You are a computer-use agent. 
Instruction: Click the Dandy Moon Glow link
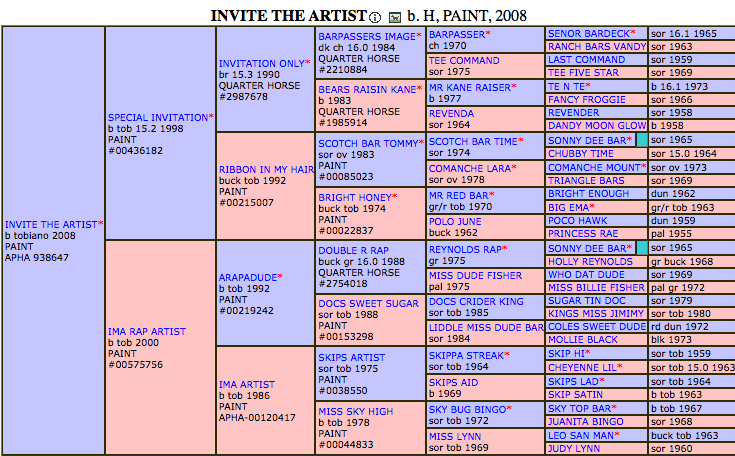(x=597, y=126)
